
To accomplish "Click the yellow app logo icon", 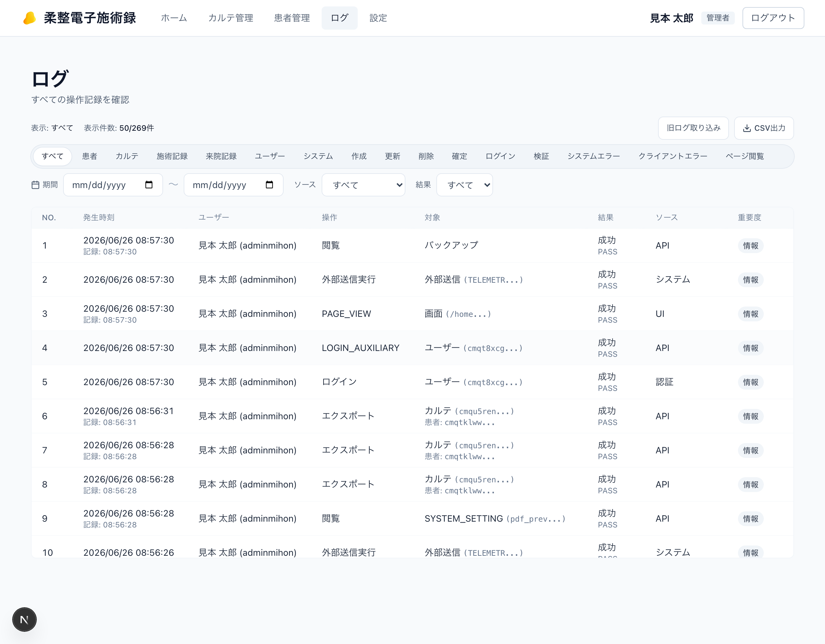I will tap(29, 18).
